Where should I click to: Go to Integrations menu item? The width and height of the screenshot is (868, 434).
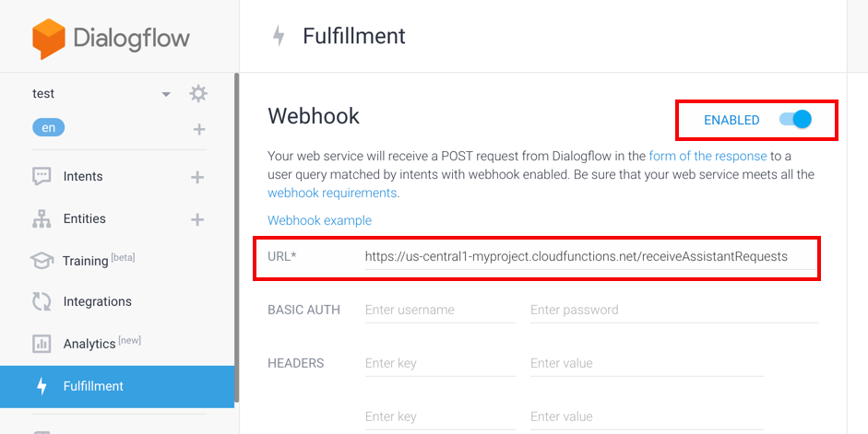[x=117, y=301]
